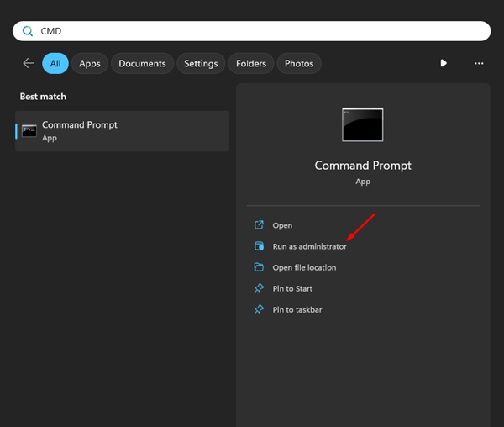This screenshot has width=504, height=427.
Task: Click the search box containing CMD
Action: click(252, 31)
